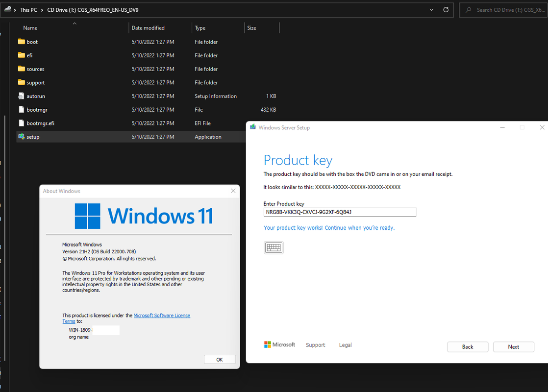Click the Search CD Drive box
Image resolution: width=548 pixels, height=392 pixels.
pyautogui.click(x=503, y=10)
